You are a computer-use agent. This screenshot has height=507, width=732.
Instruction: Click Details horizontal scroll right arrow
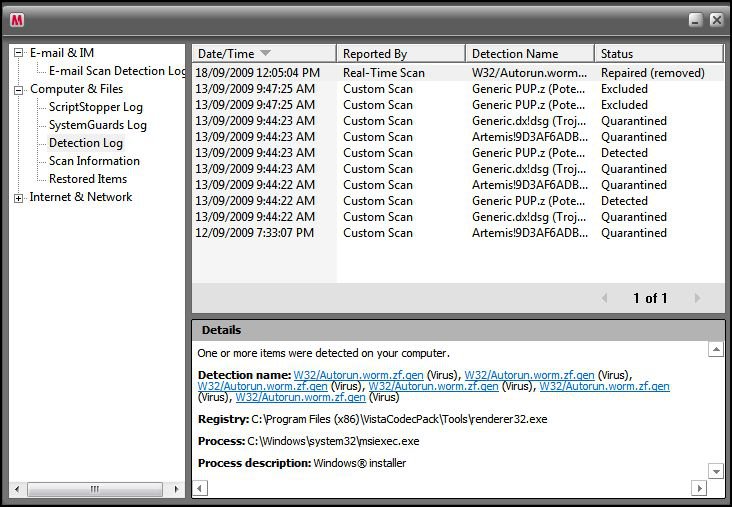pyautogui.click(x=698, y=489)
